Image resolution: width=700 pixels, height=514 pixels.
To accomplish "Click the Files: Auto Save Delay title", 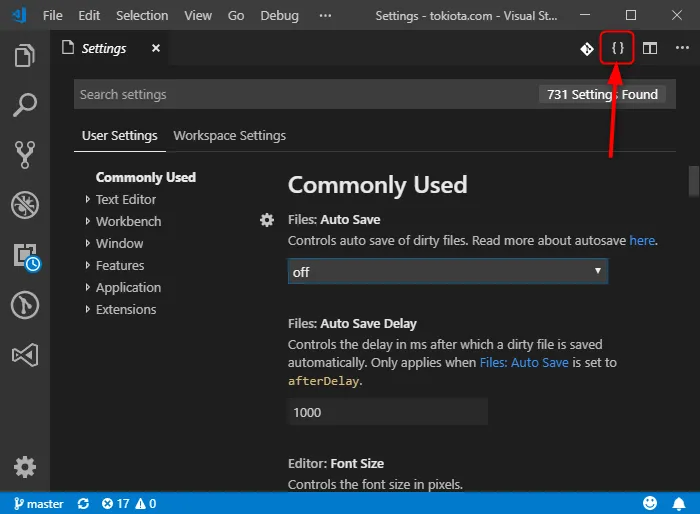I will (352, 323).
